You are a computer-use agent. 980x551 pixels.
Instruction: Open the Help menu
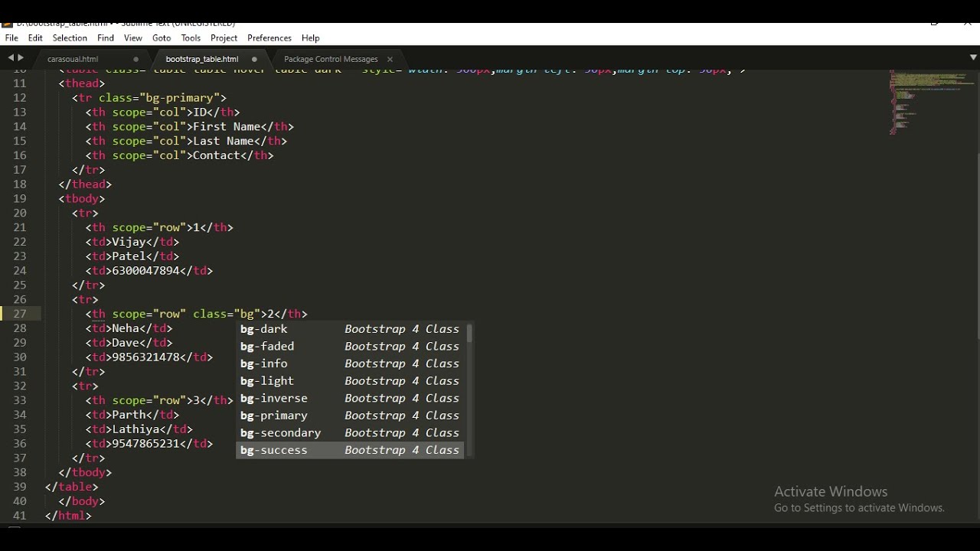[x=310, y=37]
